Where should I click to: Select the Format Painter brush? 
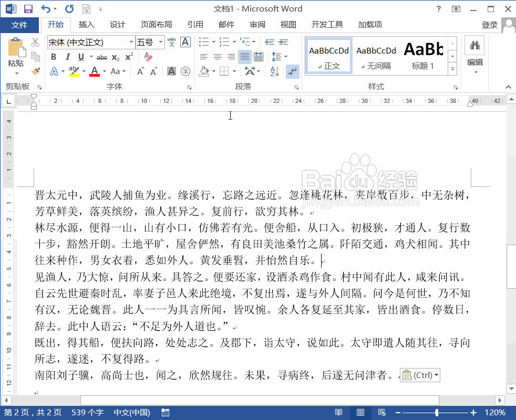(x=35, y=71)
